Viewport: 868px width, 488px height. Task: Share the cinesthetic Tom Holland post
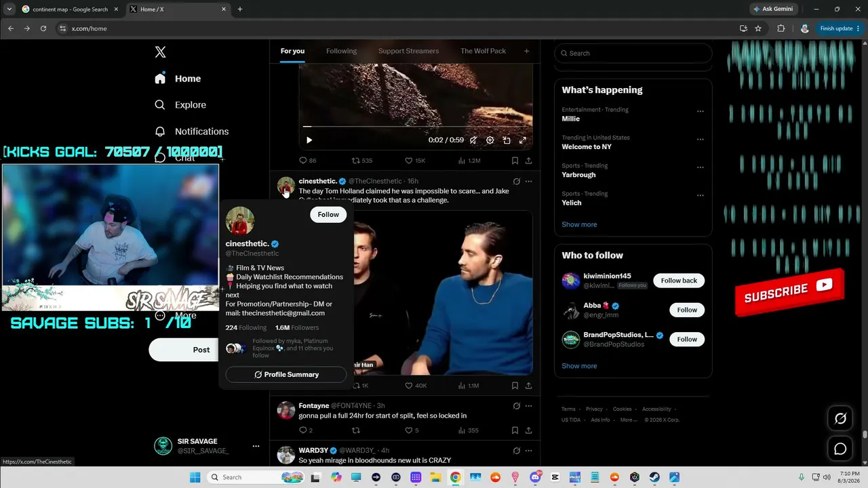click(528, 386)
